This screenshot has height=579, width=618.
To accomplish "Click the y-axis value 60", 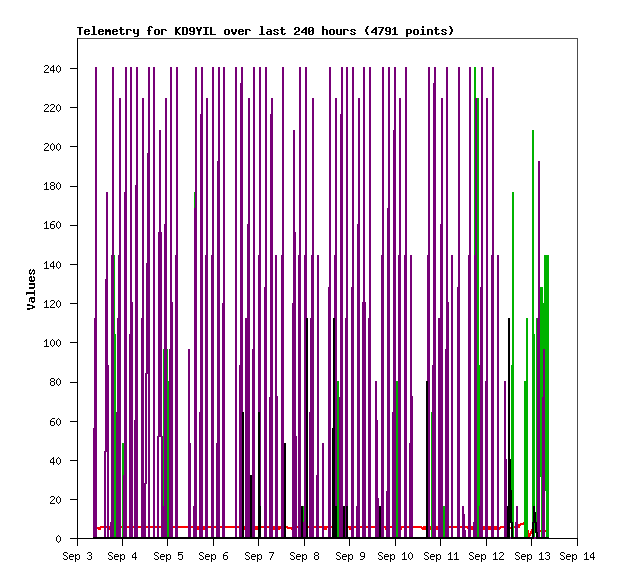I will 56,422.
